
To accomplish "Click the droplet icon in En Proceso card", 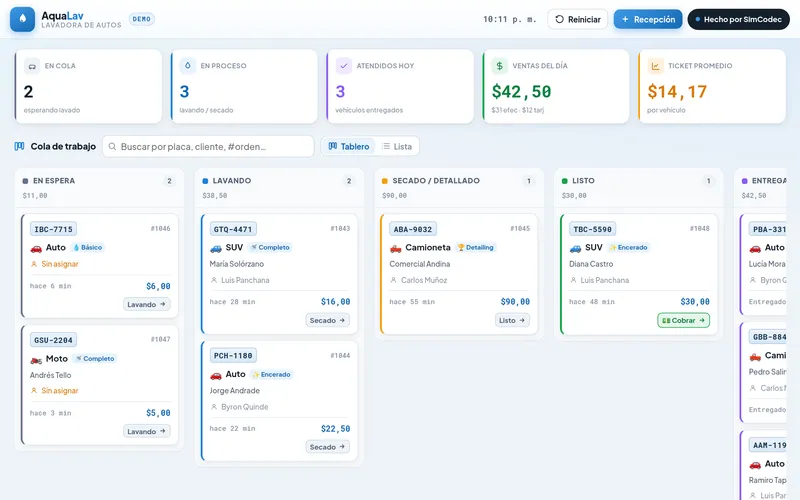I will click(188, 66).
